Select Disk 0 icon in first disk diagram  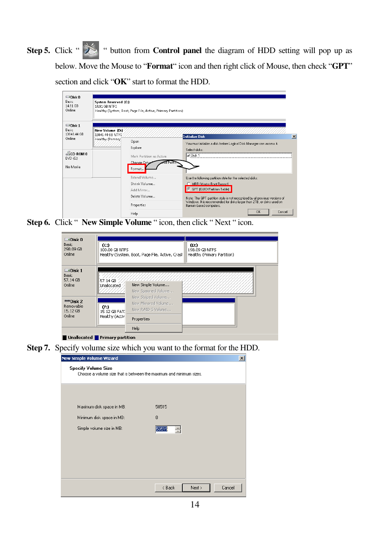[x=68, y=97]
